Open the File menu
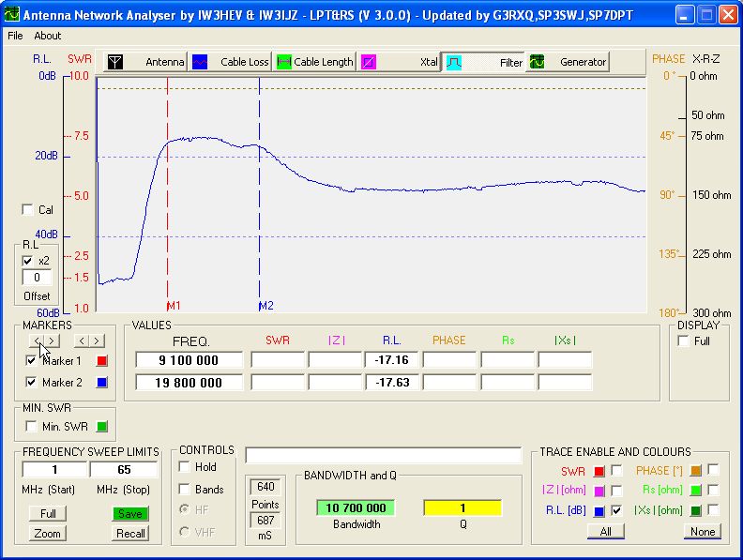The image size is (743, 560). (15, 36)
